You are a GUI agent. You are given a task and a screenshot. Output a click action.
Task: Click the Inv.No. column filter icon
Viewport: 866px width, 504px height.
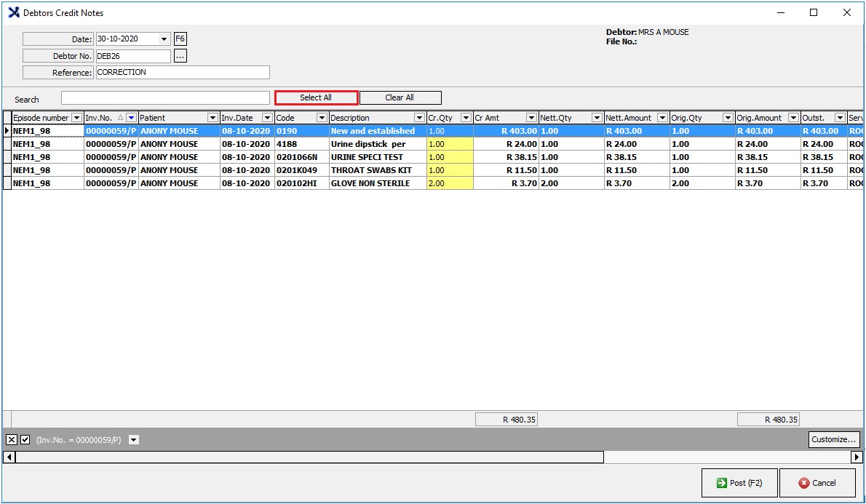(131, 118)
